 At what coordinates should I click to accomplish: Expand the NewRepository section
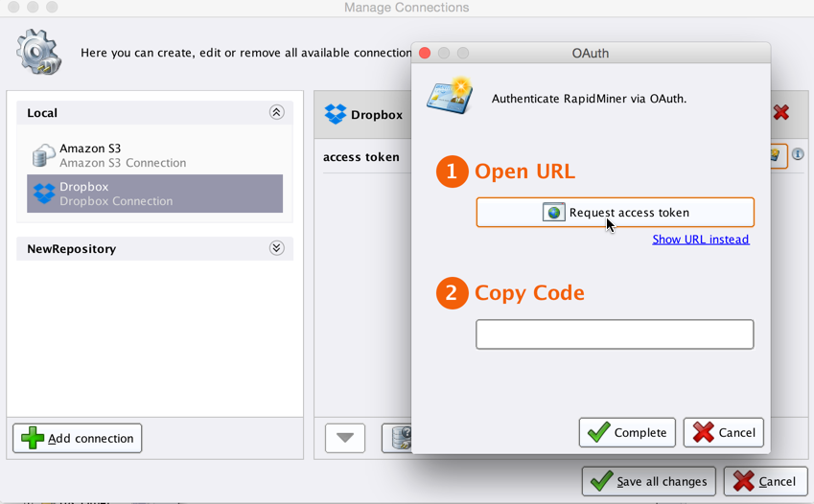tap(276, 249)
